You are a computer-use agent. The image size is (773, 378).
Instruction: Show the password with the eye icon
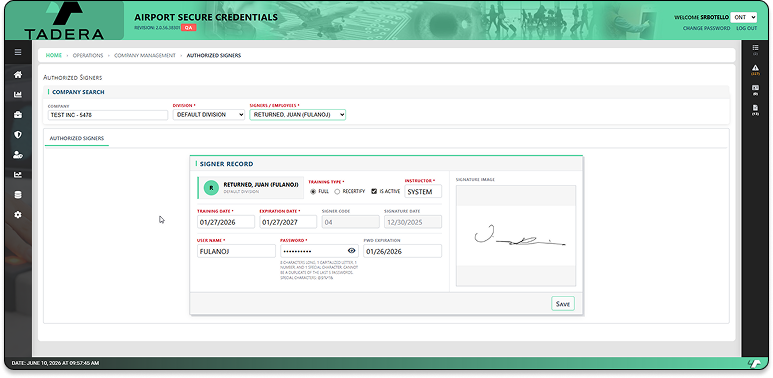pos(351,250)
